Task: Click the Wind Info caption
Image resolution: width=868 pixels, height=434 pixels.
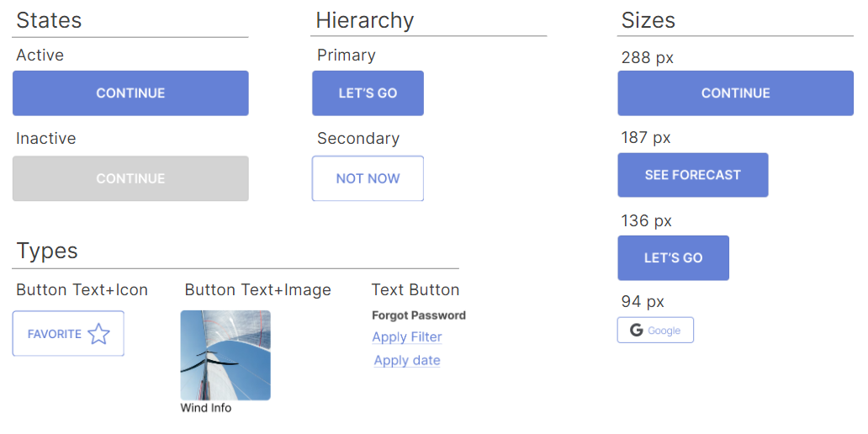Action: (206, 408)
